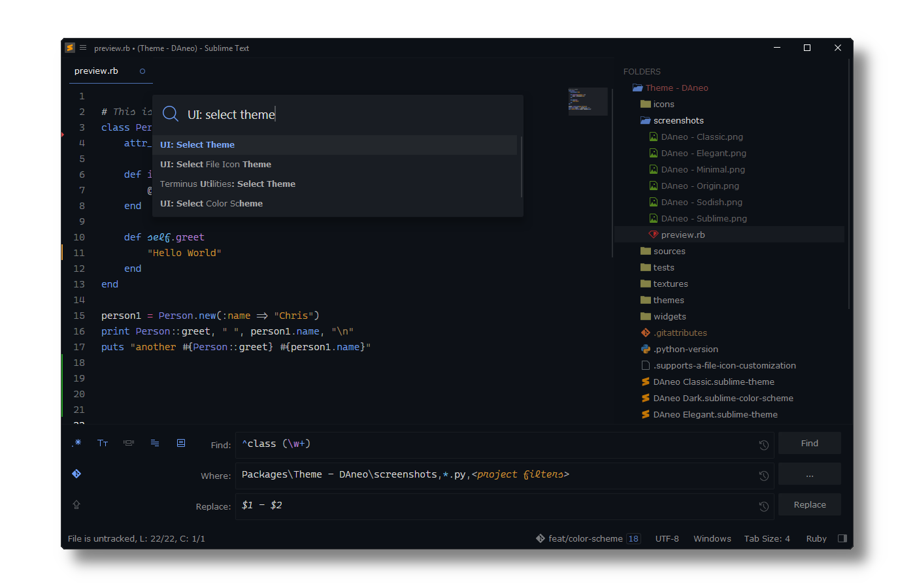
Task: Click the git icon beside .gitattributes
Action: coord(646,333)
